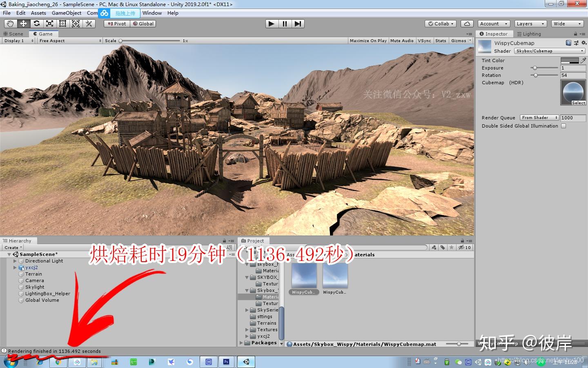588x368 pixels.
Task: Open the Wide layout dropdown
Action: 567,24
